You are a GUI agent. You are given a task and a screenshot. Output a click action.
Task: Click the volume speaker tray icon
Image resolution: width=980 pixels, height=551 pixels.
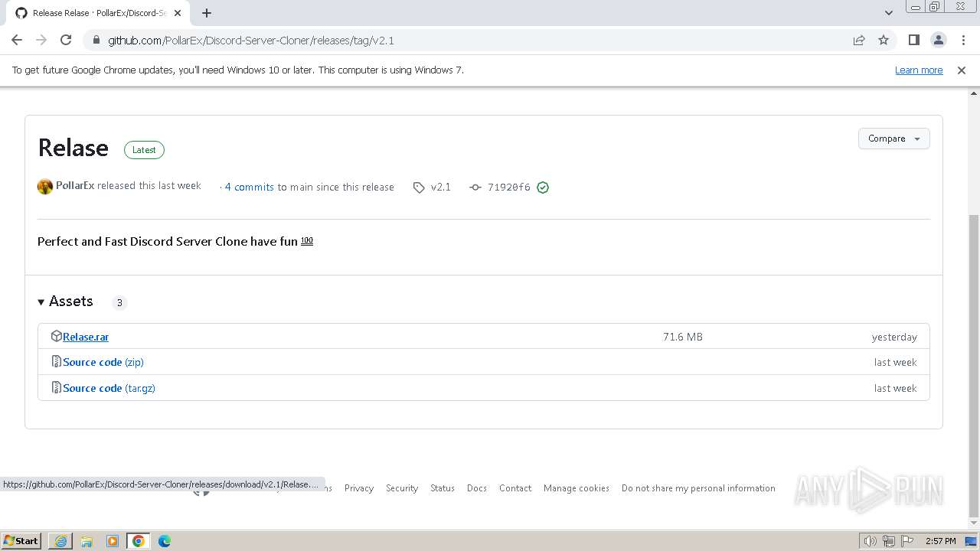pos(870,541)
